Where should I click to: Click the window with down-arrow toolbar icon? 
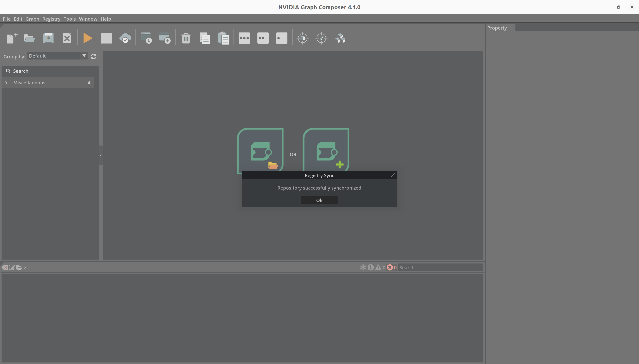click(x=146, y=38)
